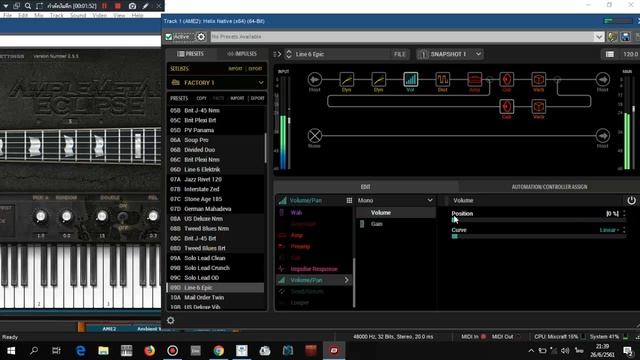This screenshot has width=640, height=360.
Task: Click the recorder magnifier zoom icon
Action: (x=28, y=6)
